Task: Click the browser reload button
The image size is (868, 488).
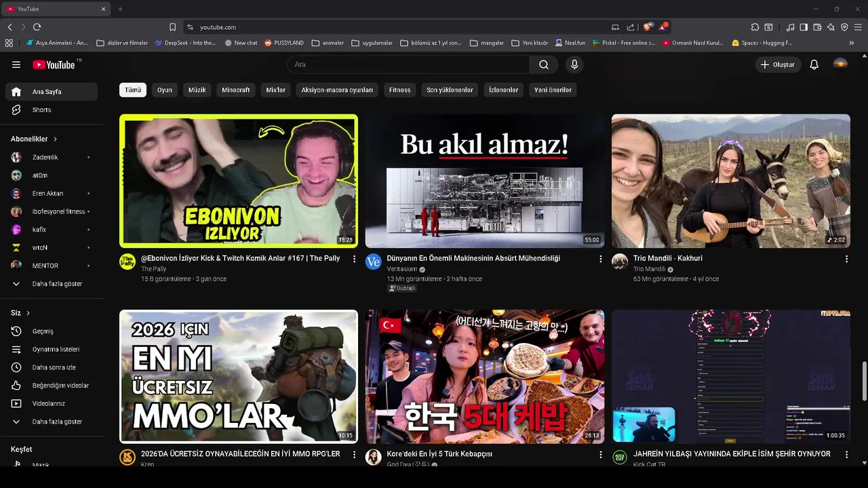Action: (37, 27)
